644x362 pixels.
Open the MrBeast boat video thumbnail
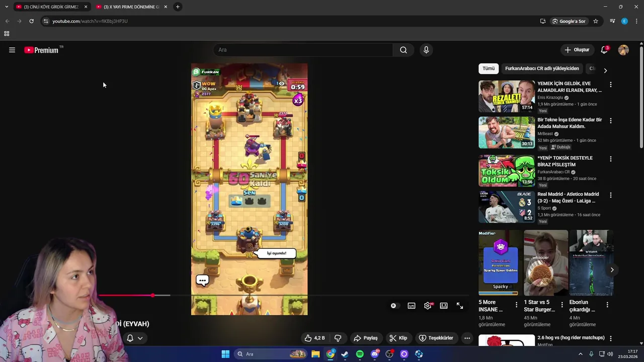(x=507, y=132)
